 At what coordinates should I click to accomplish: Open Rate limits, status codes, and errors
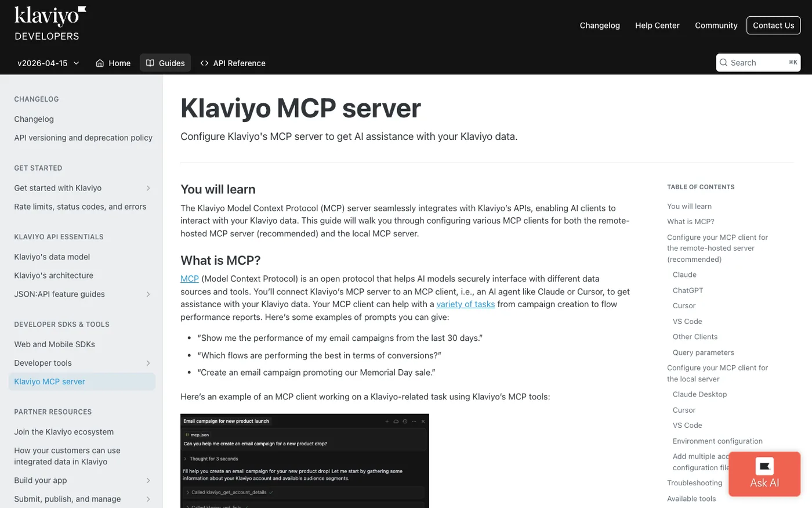click(x=80, y=207)
